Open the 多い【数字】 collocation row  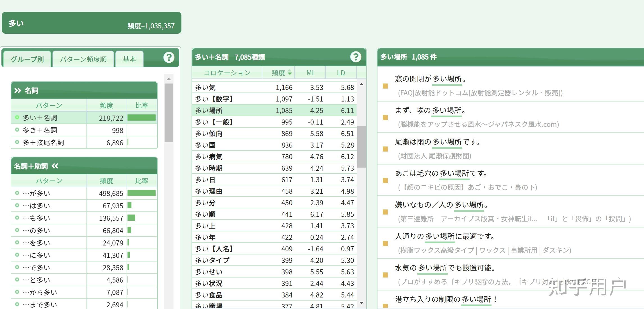(x=274, y=99)
